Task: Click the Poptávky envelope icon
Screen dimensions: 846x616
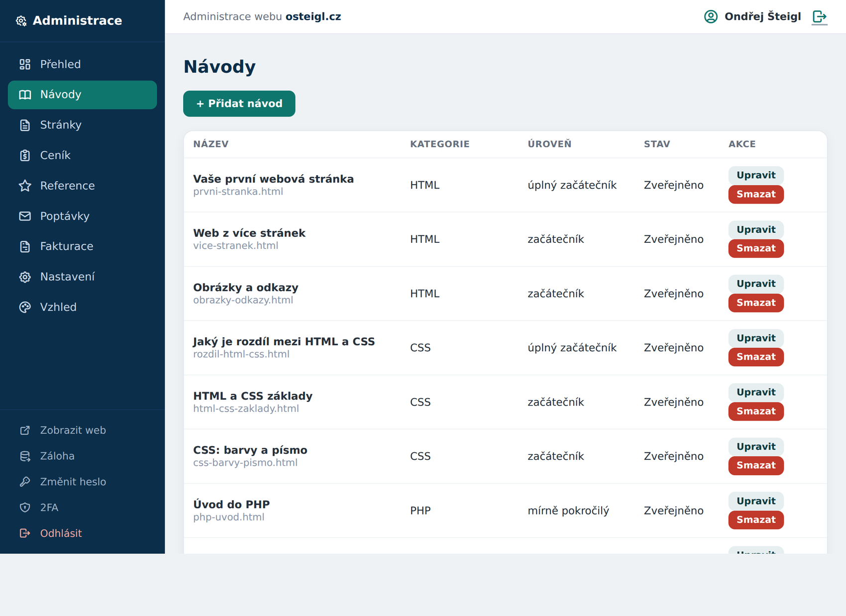Action: click(25, 216)
